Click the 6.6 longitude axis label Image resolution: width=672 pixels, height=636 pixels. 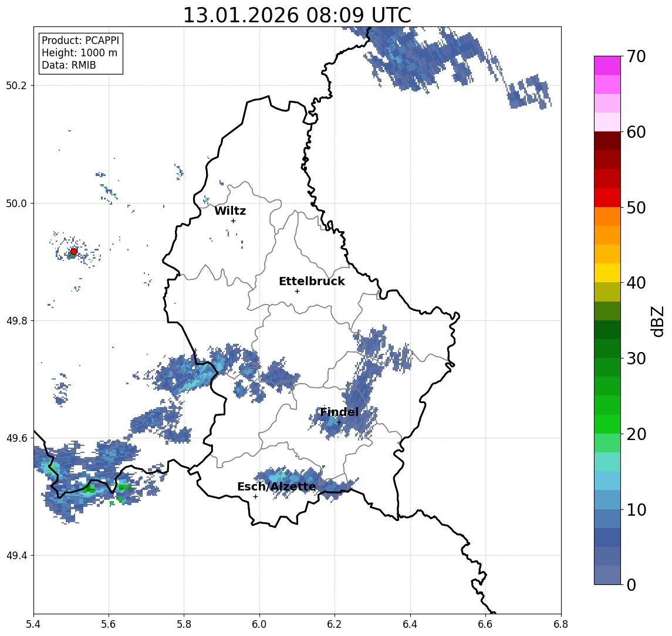click(485, 624)
